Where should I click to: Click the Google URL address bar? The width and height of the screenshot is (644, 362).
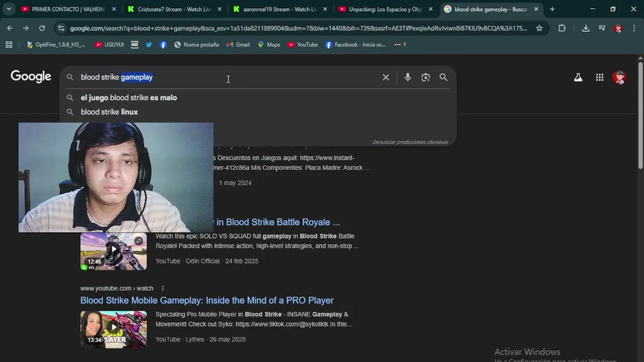point(298,28)
